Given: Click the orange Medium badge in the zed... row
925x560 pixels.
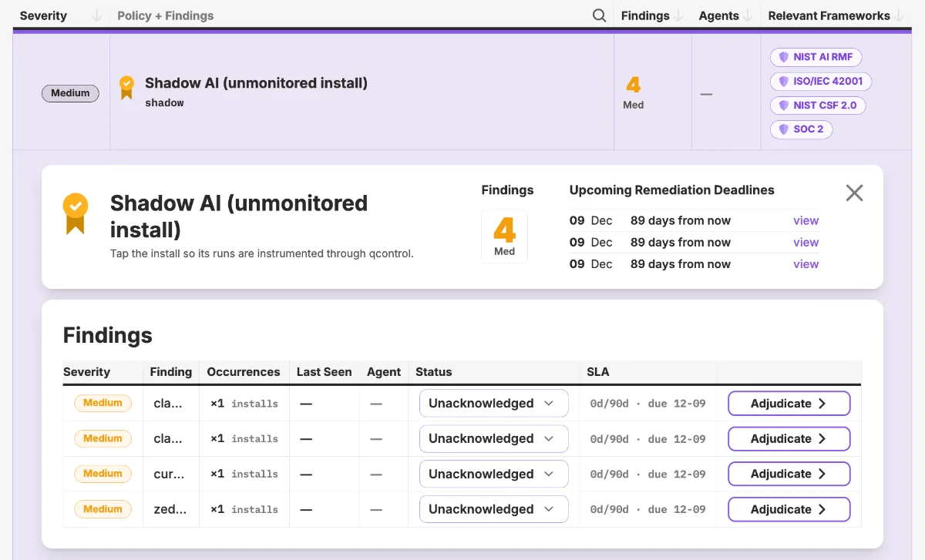Looking at the screenshot, I should [x=103, y=509].
